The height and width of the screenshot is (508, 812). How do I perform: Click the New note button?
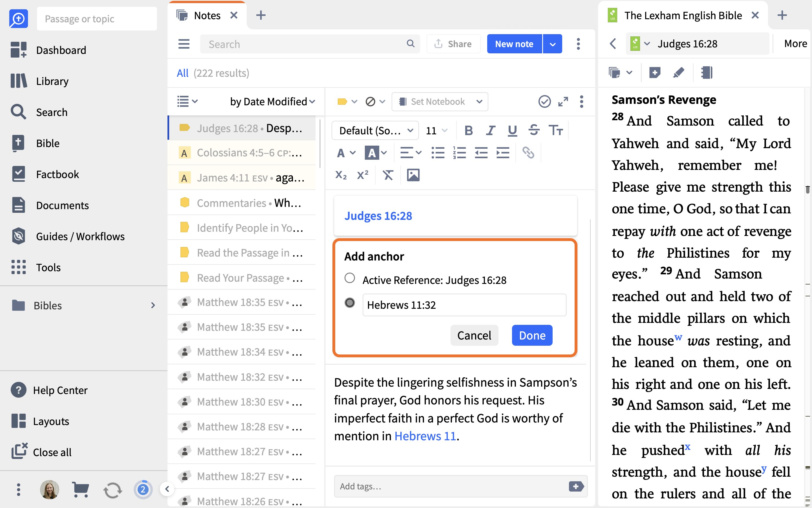coord(514,44)
